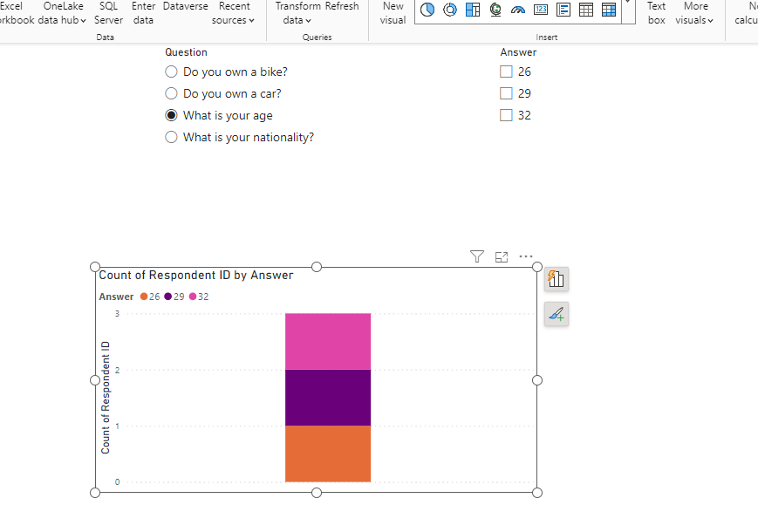Insert a multi-row card visual

[563, 10]
